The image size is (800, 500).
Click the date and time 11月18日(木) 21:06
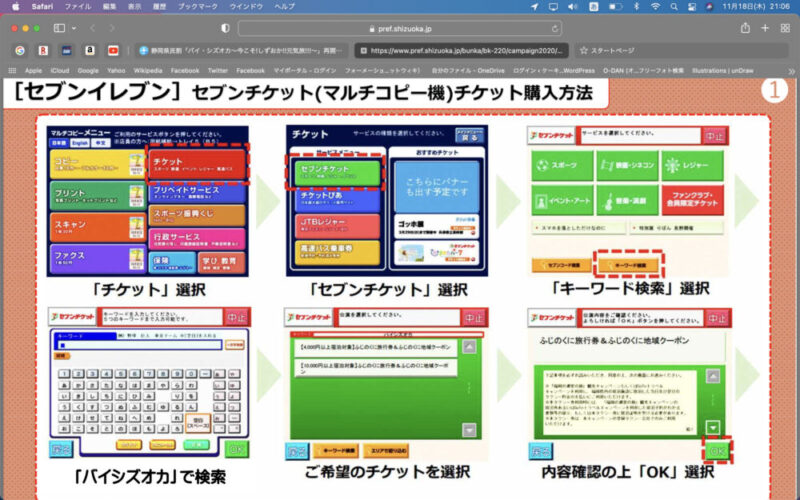[756, 7]
